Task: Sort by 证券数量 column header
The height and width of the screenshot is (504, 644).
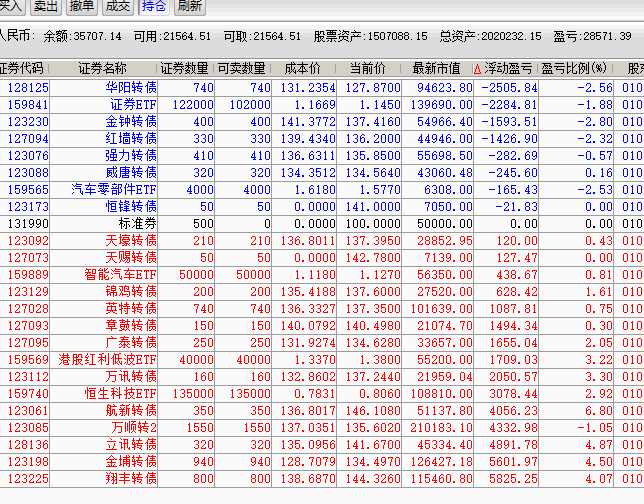Action: pos(185,69)
